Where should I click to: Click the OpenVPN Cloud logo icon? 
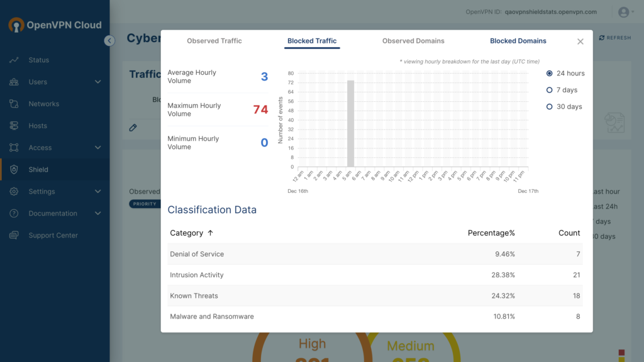click(16, 25)
